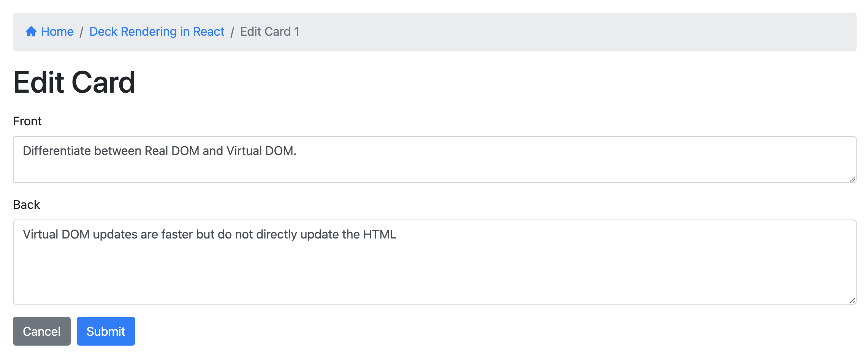
Task: Go to the Home breadcrumb link text
Action: tap(57, 32)
